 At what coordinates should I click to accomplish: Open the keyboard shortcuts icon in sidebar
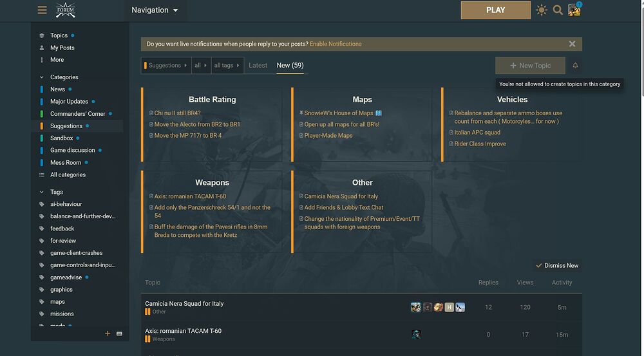(119, 333)
